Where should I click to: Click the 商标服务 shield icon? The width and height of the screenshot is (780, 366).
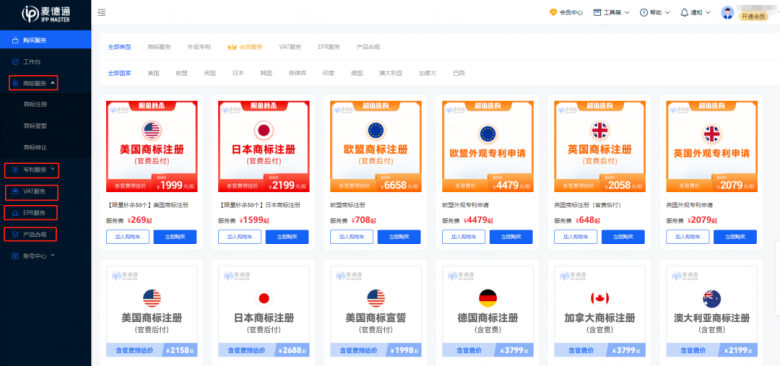pyautogui.click(x=15, y=84)
